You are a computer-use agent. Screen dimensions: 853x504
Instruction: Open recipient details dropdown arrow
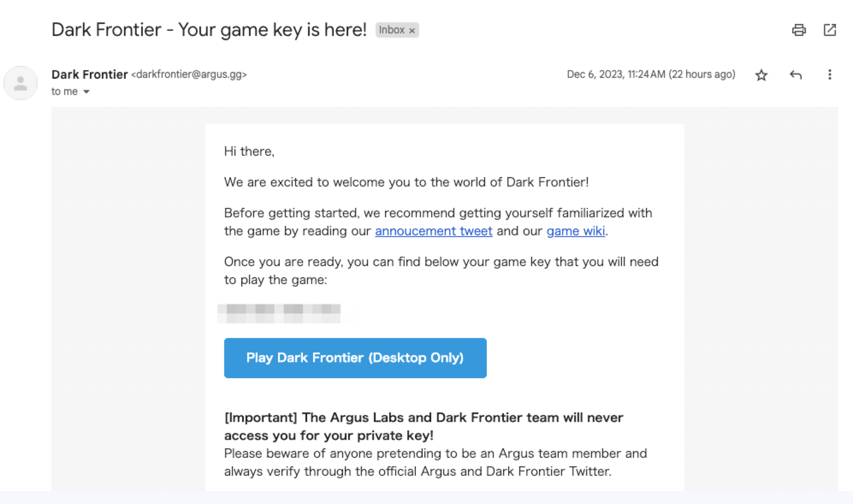pos(87,91)
